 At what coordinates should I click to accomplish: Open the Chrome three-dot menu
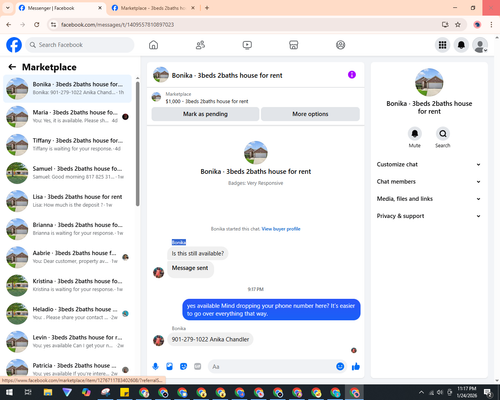[491, 25]
